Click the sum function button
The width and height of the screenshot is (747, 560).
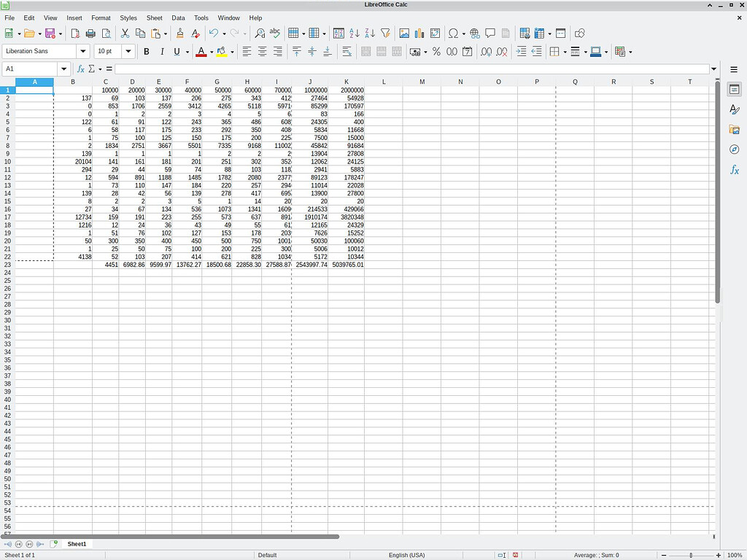coord(91,69)
